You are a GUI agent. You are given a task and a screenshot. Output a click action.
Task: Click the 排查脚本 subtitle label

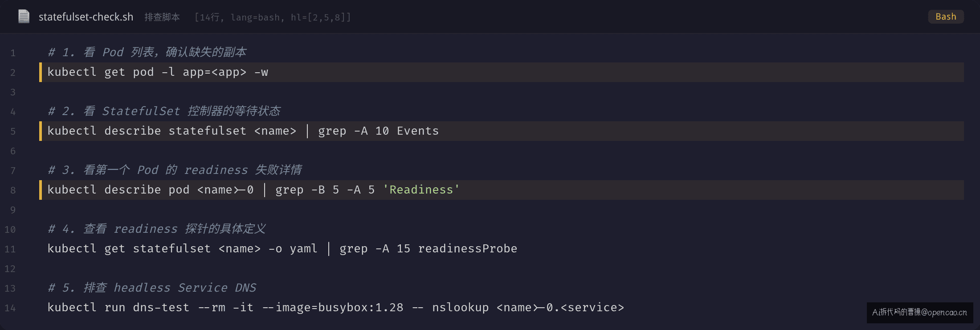coord(162,17)
